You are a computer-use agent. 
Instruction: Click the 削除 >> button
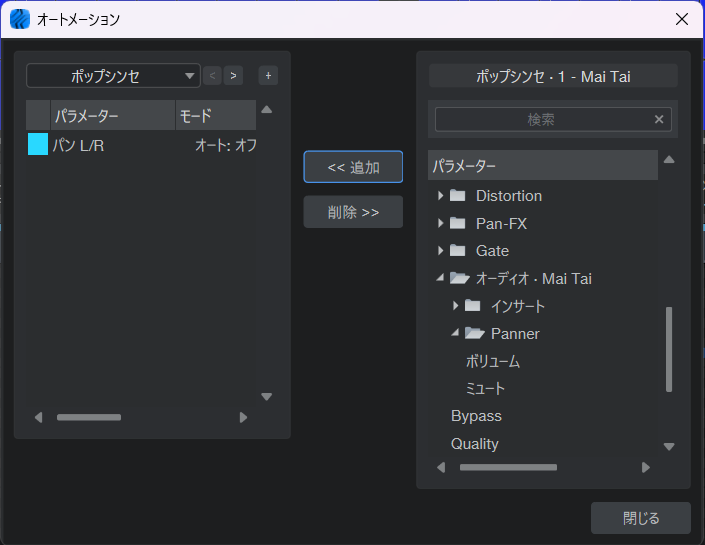(353, 212)
